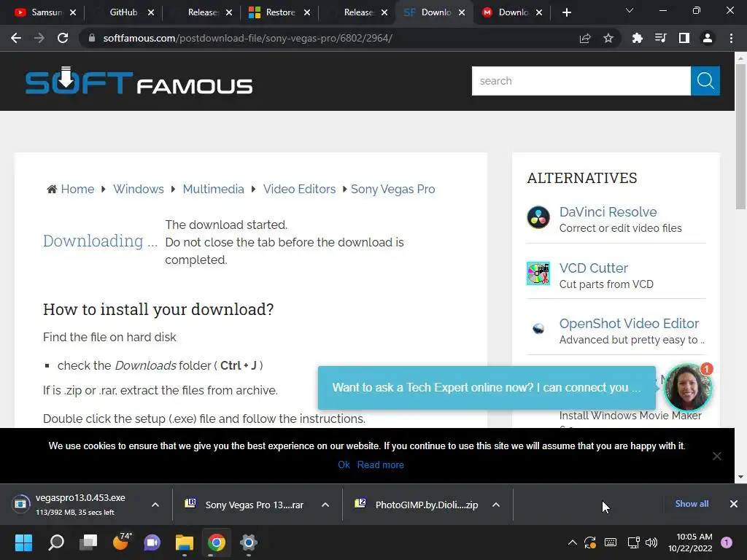Close the downloads bar
Image resolution: width=747 pixels, height=560 pixels.
click(x=734, y=504)
